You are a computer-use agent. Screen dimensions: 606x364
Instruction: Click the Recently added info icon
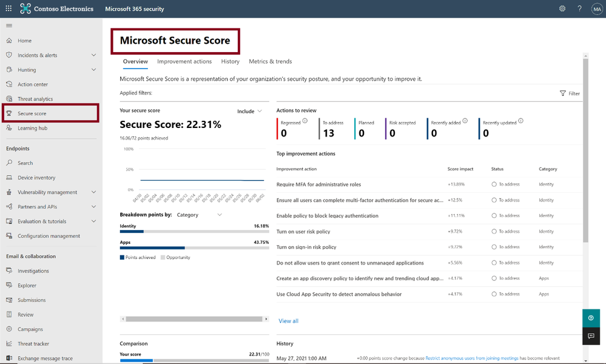(x=465, y=121)
